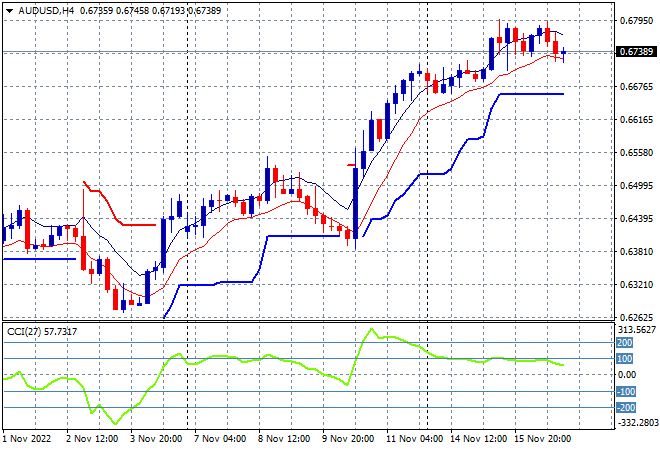This screenshot has width=660, height=450.
Task: Click the 0.64995 price axis value
Action: (636, 186)
